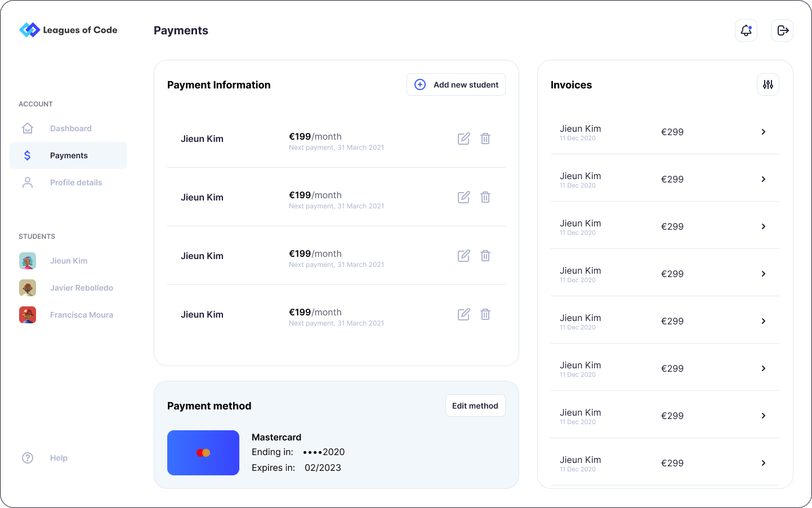This screenshot has height=508, width=812.
Task: Expand the fourth invoice chevron arrow
Action: pyautogui.click(x=763, y=274)
